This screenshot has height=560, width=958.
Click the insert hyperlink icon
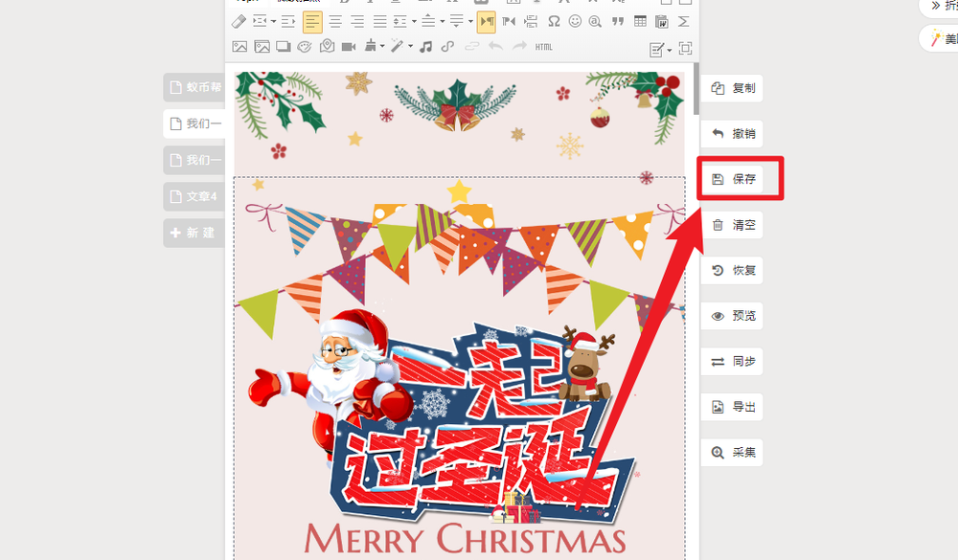(447, 46)
